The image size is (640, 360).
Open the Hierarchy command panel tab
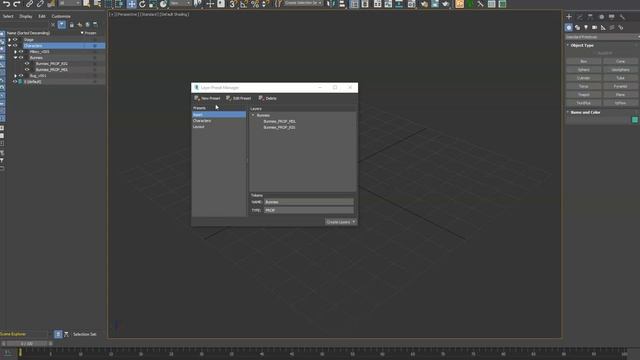click(x=590, y=17)
